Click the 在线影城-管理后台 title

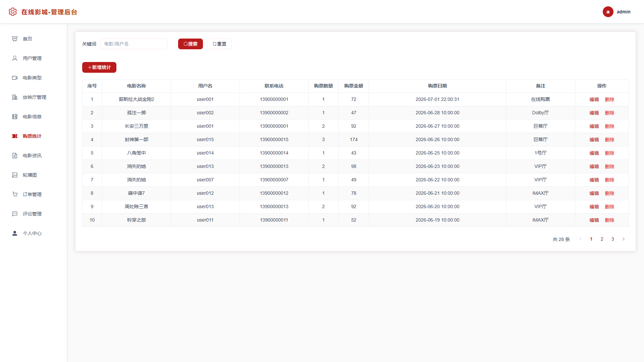[x=49, y=12]
